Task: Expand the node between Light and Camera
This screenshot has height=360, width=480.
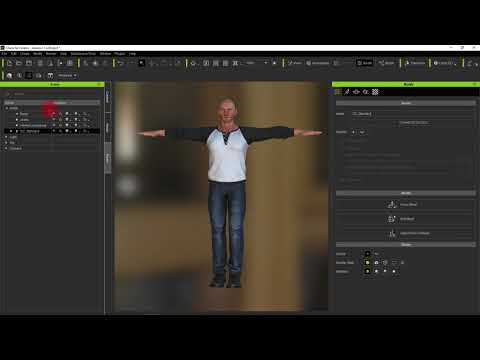Action: click(x=6, y=143)
